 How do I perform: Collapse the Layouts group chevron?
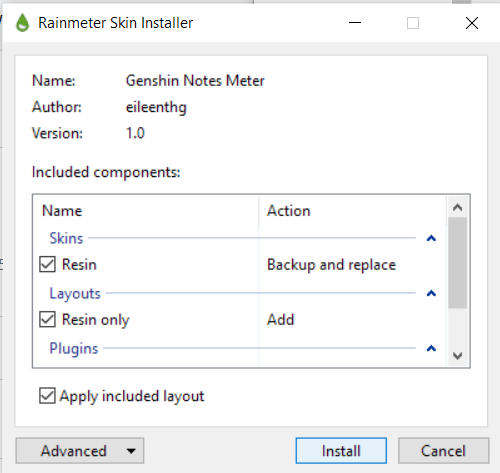(431, 293)
